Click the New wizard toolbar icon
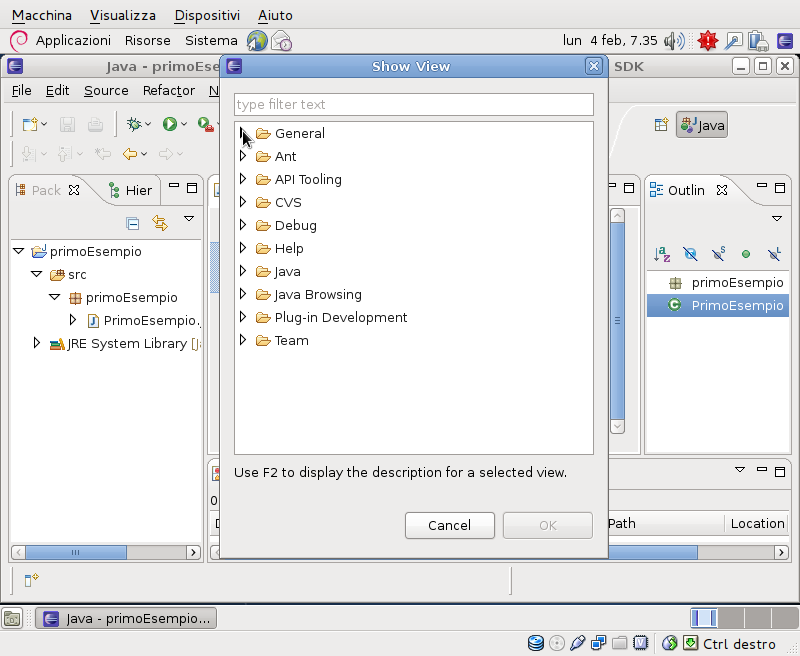 (30, 124)
